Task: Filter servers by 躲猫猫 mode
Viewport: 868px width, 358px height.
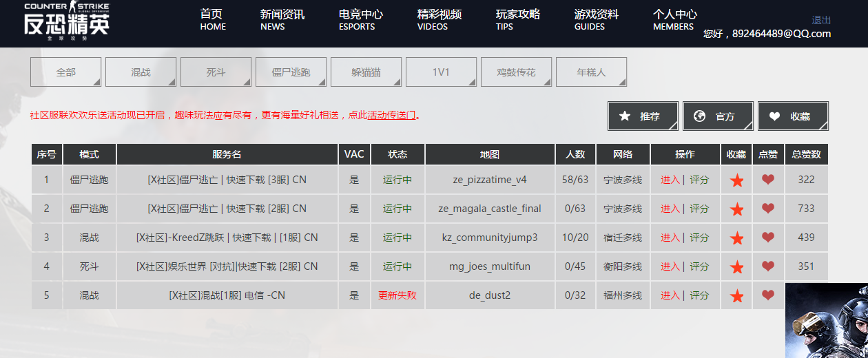Action: (x=366, y=72)
